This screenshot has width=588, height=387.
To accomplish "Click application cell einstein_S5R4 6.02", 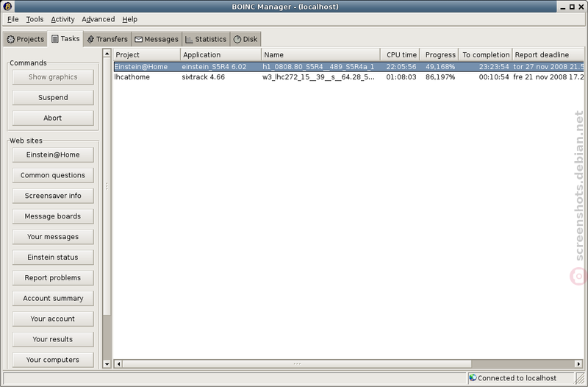I will coord(214,67).
